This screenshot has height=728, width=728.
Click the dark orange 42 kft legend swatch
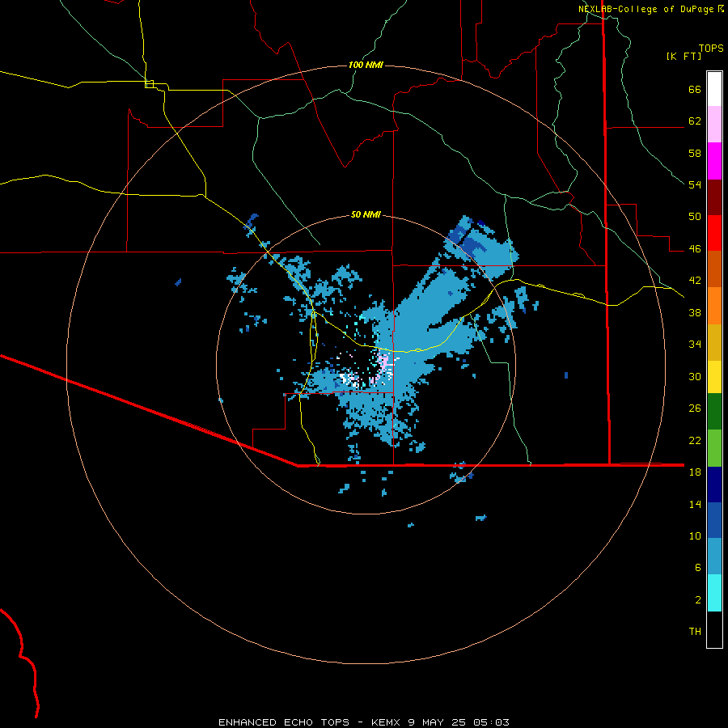714,269
